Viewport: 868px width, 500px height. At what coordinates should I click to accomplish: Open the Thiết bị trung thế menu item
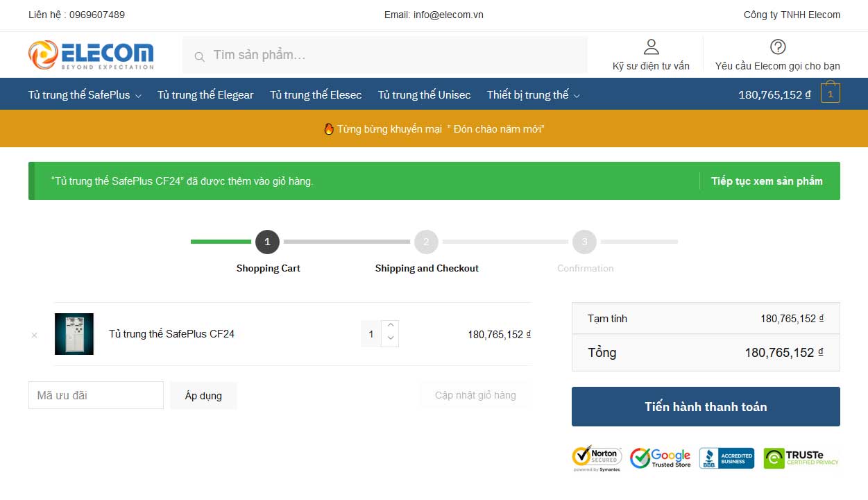[x=527, y=94]
